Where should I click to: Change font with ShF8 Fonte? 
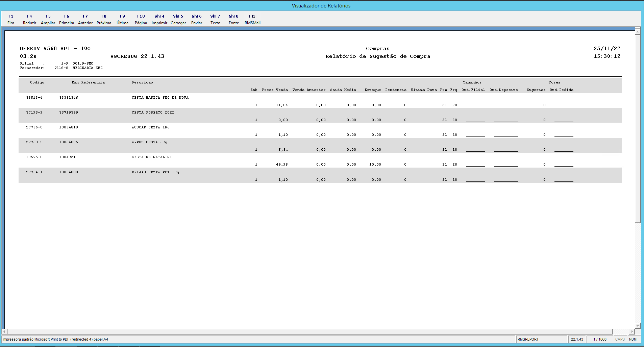[x=234, y=20]
